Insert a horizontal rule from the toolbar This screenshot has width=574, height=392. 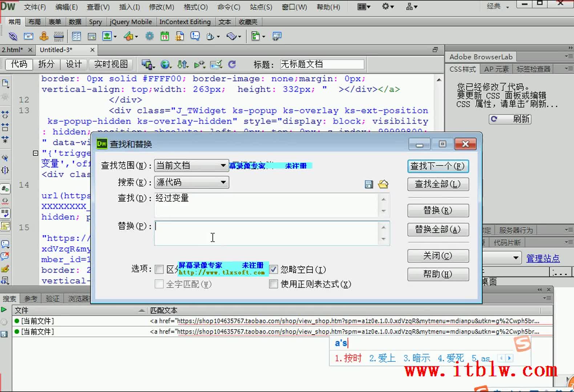click(58, 36)
